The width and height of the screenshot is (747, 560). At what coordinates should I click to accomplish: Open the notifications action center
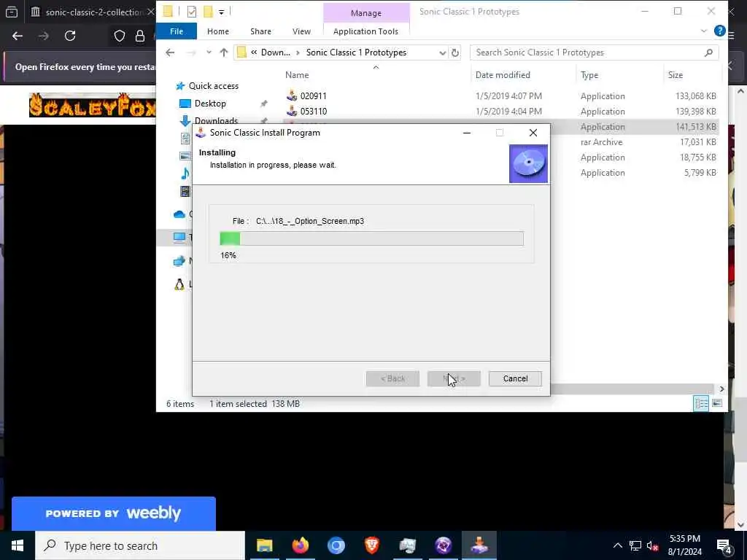(724, 546)
